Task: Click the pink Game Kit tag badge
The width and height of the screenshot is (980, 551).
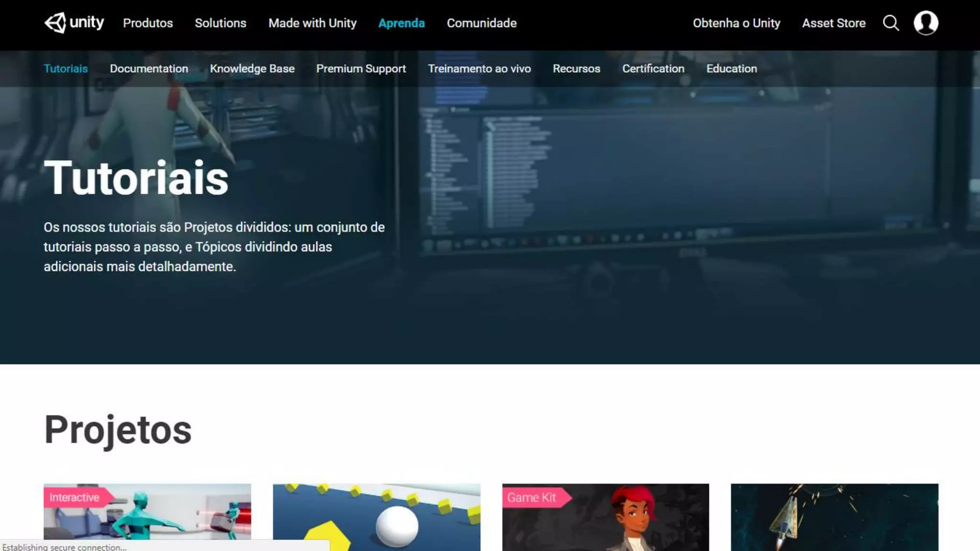Action: pyautogui.click(x=532, y=497)
